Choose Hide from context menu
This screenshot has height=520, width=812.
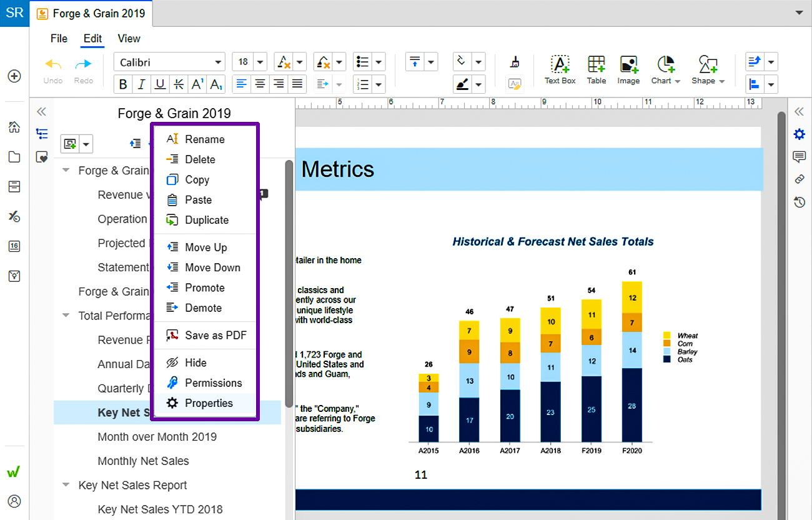[205, 362]
